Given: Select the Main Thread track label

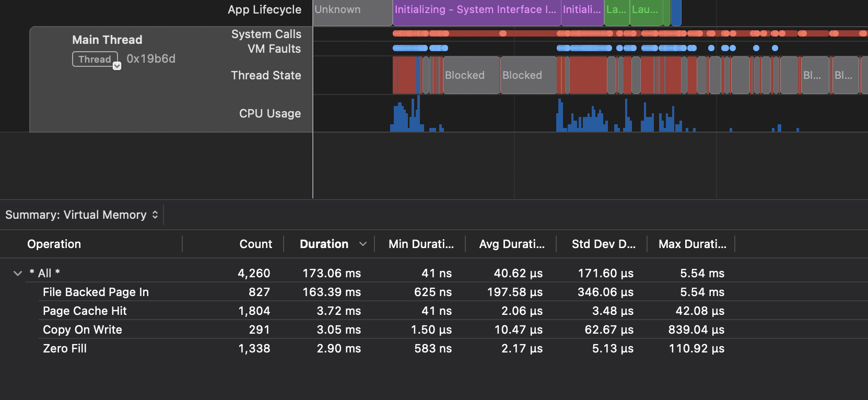Looking at the screenshot, I should click(107, 40).
